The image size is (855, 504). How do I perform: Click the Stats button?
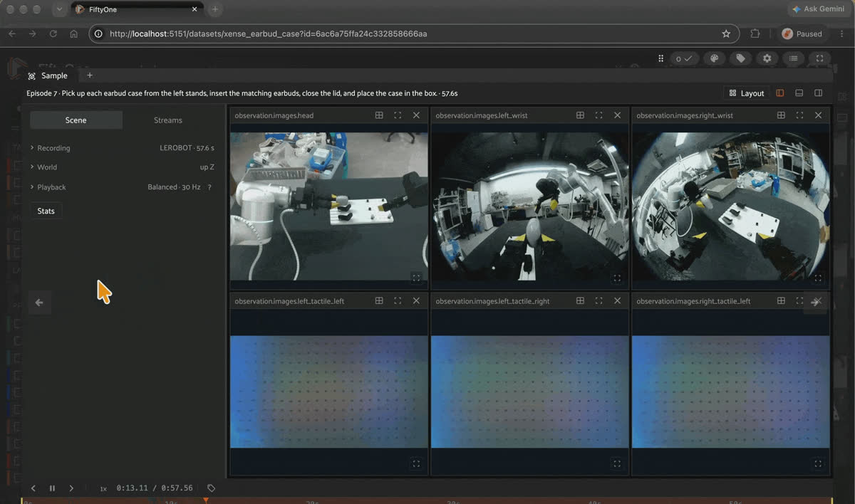coord(46,211)
